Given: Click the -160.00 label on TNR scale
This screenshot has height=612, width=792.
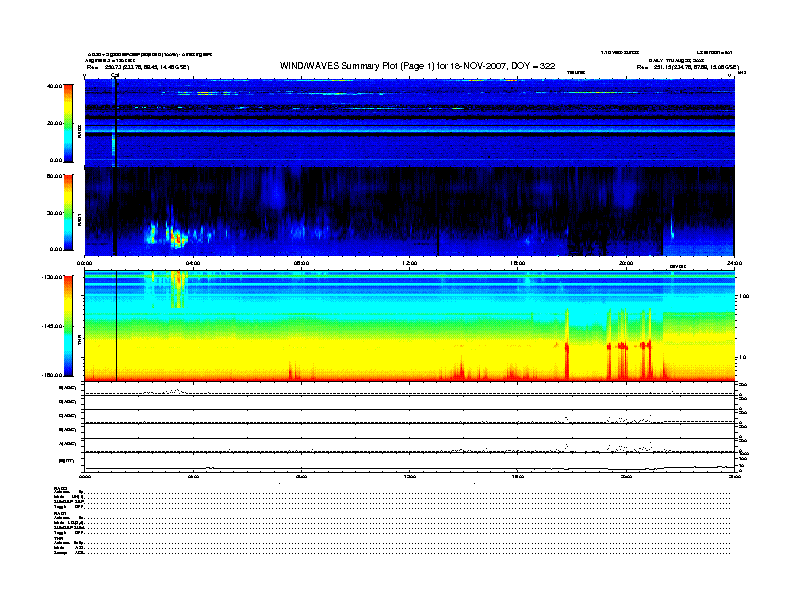Looking at the screenshot, I should [x=52, y=375].
